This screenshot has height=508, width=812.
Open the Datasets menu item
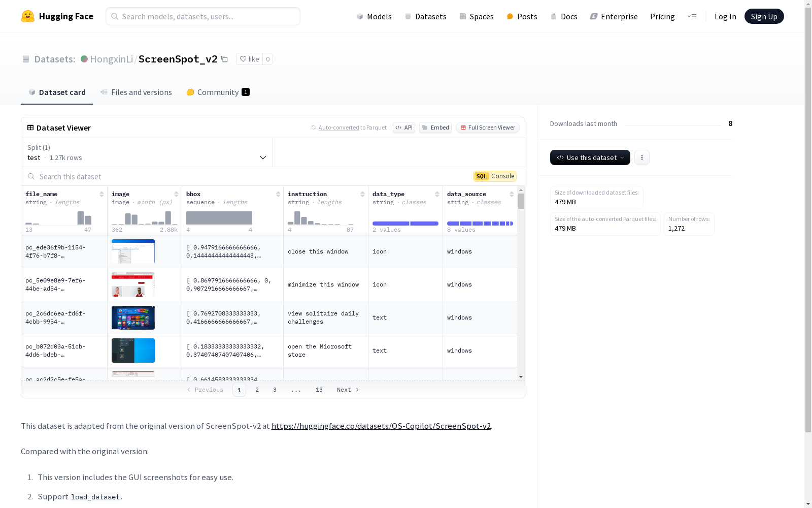[425, 16]
